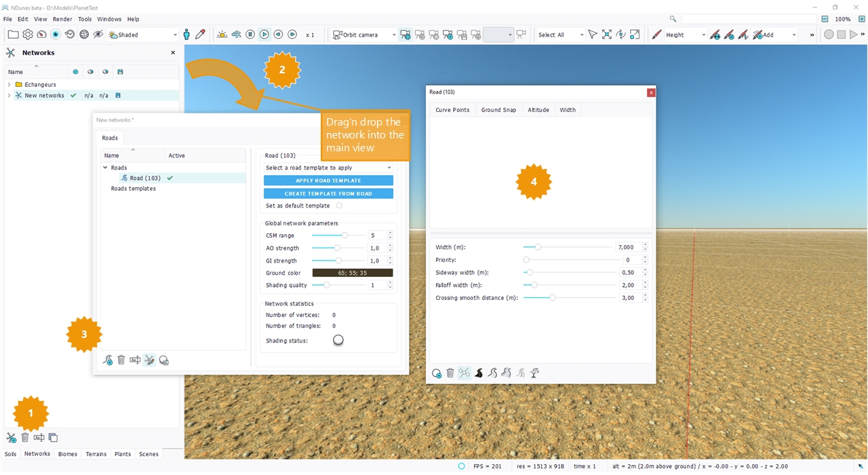
Task: Click the duplicate network icon
Action: tap(53, 438)
